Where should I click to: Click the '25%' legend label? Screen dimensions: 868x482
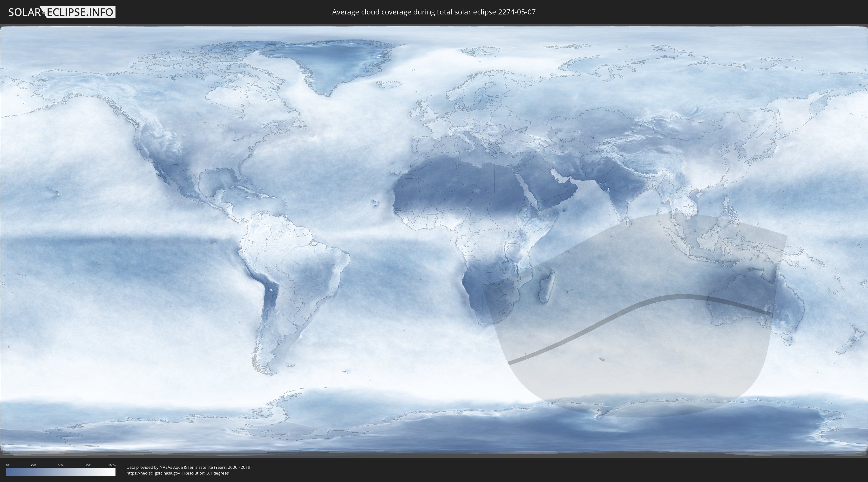point(33,465)
